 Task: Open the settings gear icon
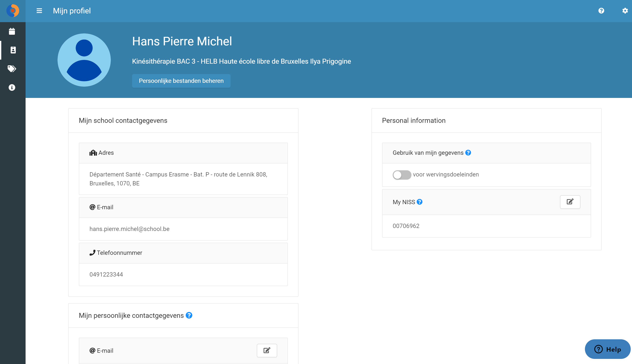625,11
